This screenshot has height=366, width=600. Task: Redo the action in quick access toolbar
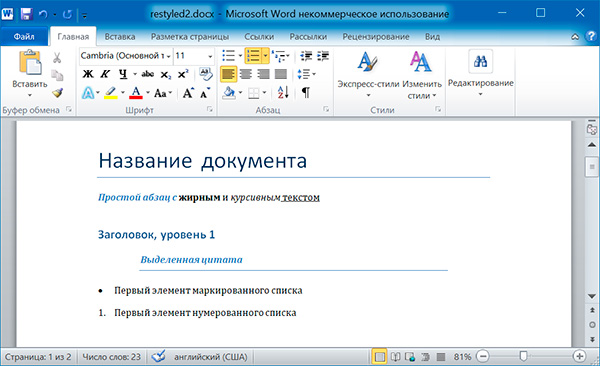[x=67, y=15]
